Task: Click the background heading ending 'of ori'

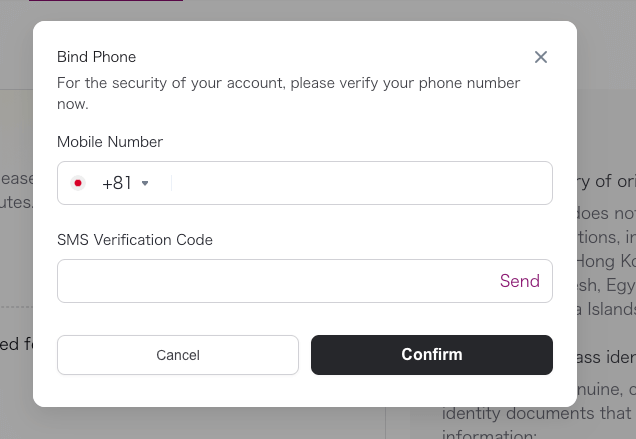Action: [x=605, y=181]
